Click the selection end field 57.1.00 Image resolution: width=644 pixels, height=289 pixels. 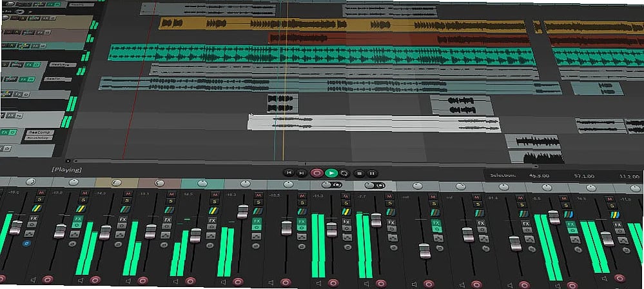click(x=585, y=175)
